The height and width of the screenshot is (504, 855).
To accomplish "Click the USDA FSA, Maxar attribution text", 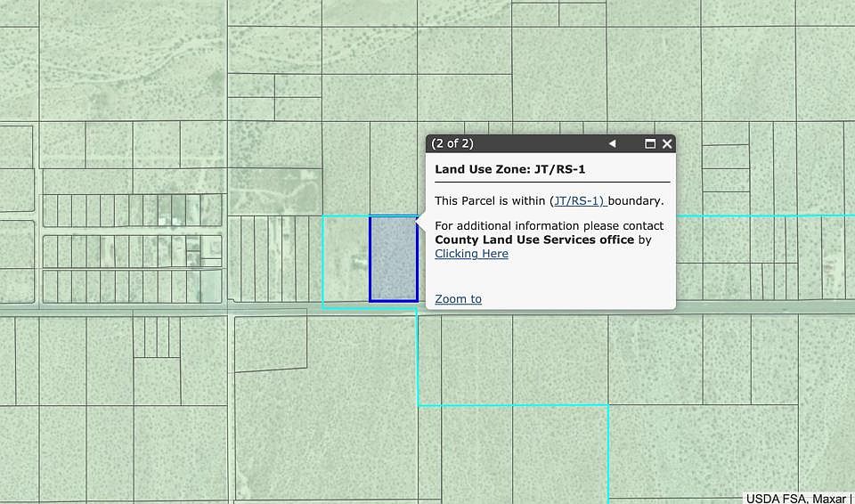I will (x=797, y=498).
